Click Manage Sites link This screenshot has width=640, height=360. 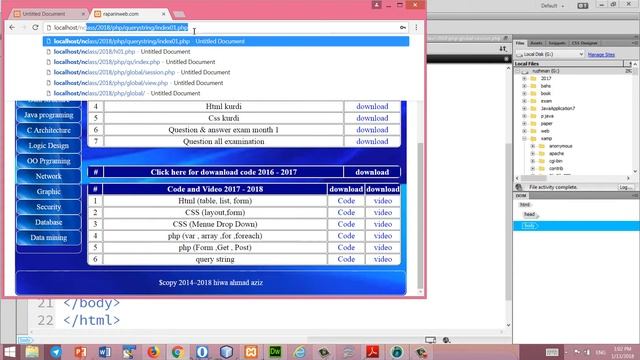pyautogui.click(x=601, y=55)
